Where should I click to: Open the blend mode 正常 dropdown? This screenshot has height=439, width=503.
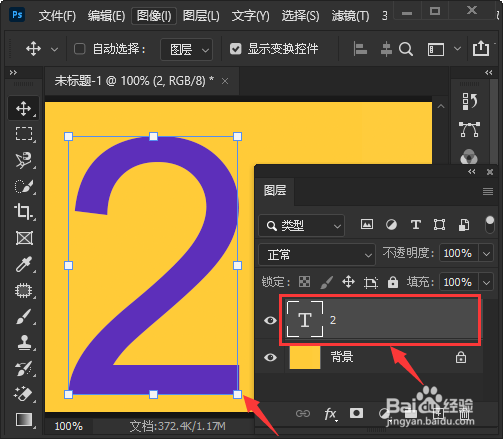(317, 255)
